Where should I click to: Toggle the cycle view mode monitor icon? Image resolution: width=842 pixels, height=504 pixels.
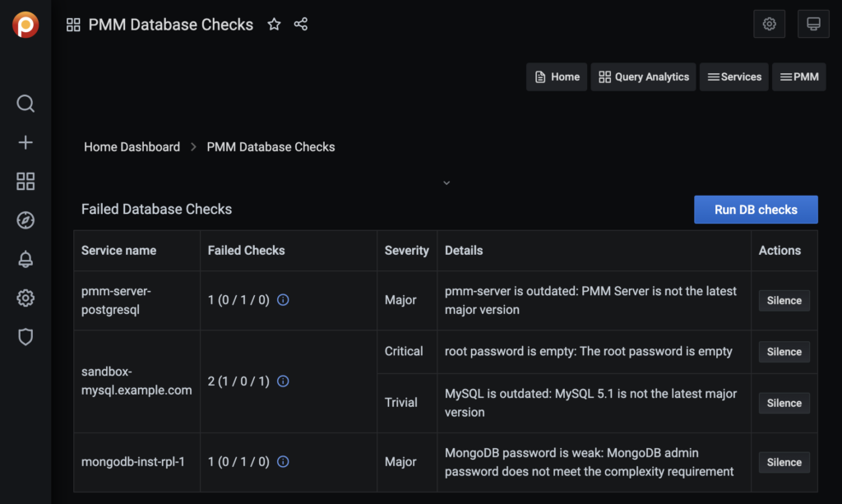coord(813,25)
